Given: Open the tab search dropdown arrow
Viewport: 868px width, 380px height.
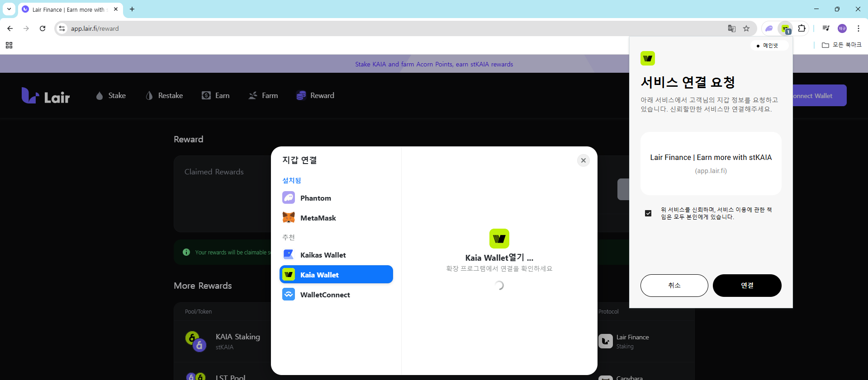Looking at the screenshot, I should point(9,9).
